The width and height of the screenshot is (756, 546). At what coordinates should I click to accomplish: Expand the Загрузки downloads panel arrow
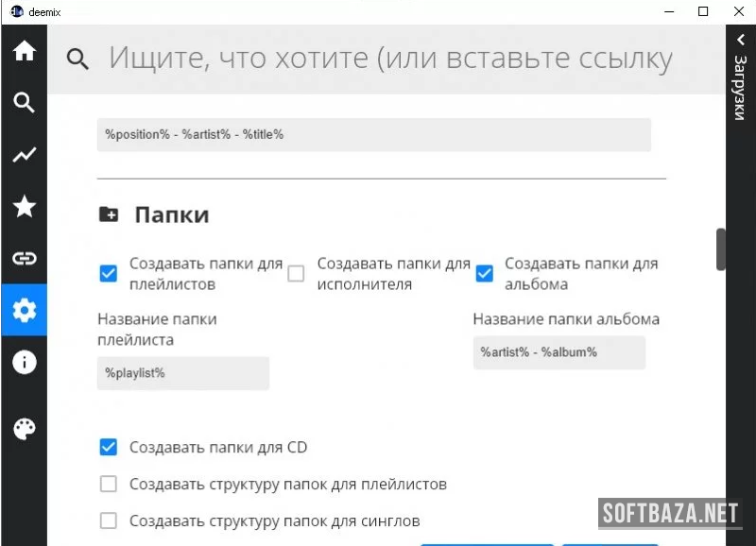coord(740,40)
